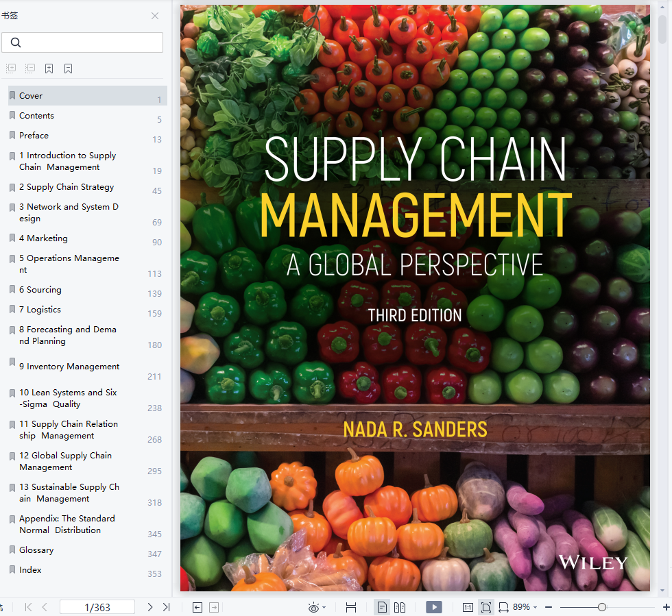The width and height of the screenshot is (672, 616).
Task: Go to 6 Sourcing chapter
Action: pos(88,290)
